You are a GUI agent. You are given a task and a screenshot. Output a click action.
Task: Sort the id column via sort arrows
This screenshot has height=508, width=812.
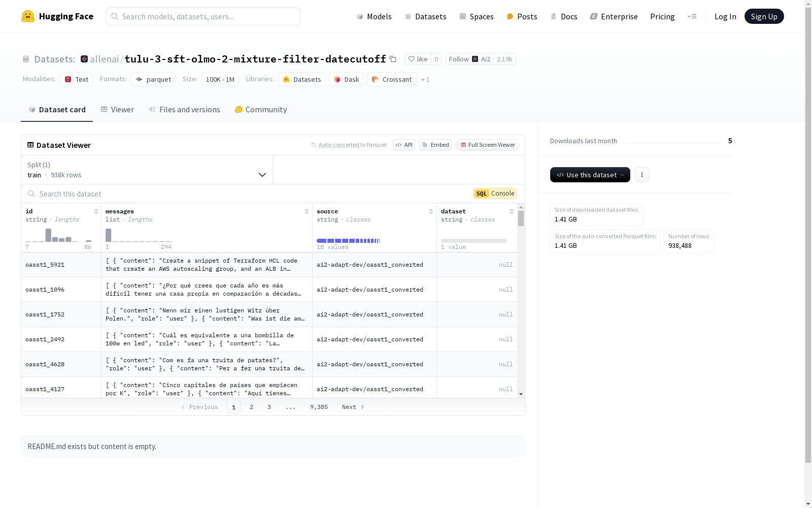[96, 211]
